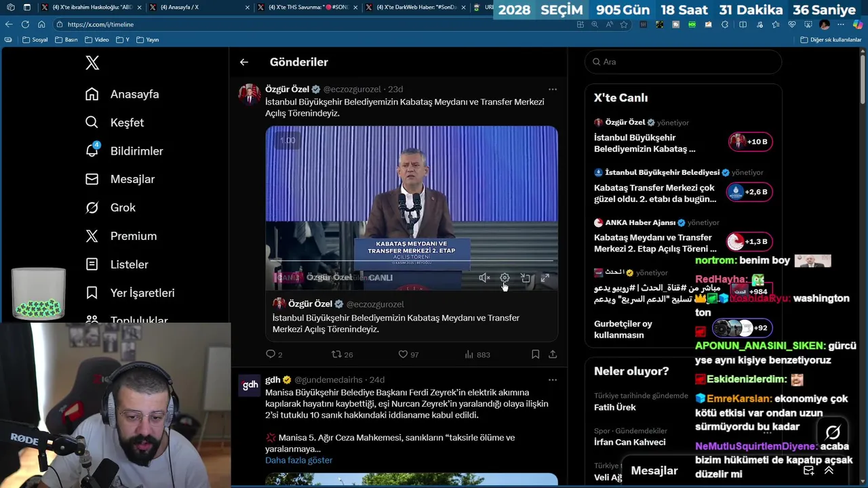Open Sosyal bookmarks folder
The image size is (868, 488).
click(35, 40)
